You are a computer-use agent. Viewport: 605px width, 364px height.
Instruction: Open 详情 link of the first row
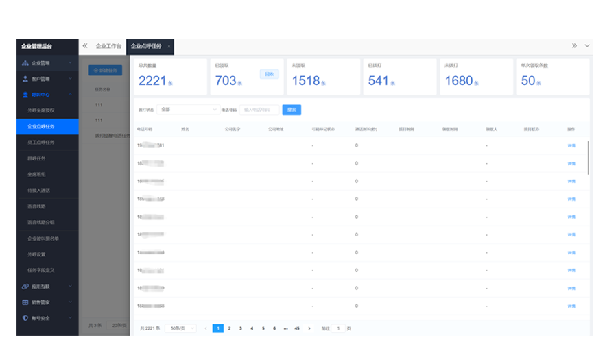(571, 145)
